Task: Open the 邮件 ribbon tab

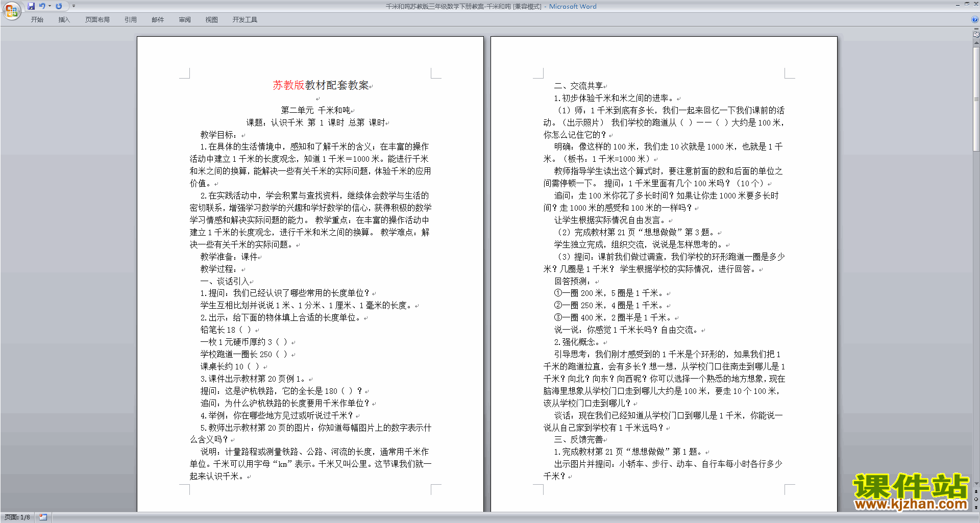Action: pyautogui.click(x=158, y=19)
